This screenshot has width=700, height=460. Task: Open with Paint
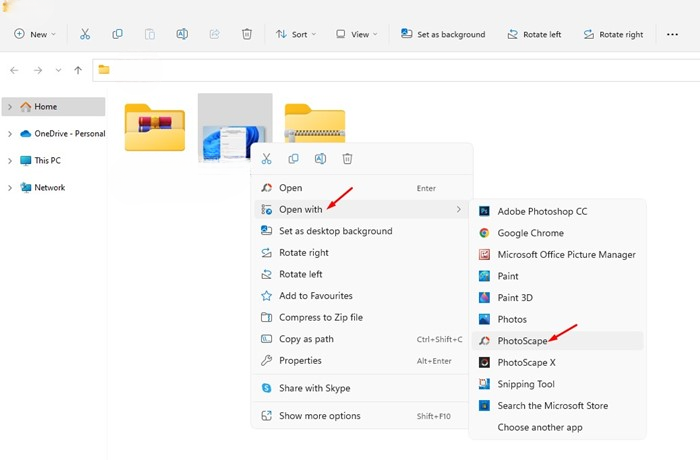(557, 276)
